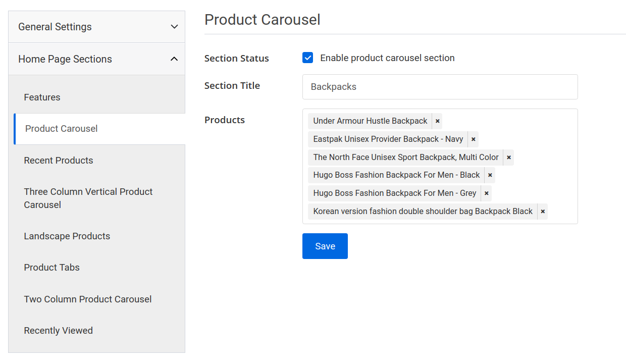This screenshot has width=626, height=364.
Task: Remove the Korean version fashion backpack tag
Action: 542,211
